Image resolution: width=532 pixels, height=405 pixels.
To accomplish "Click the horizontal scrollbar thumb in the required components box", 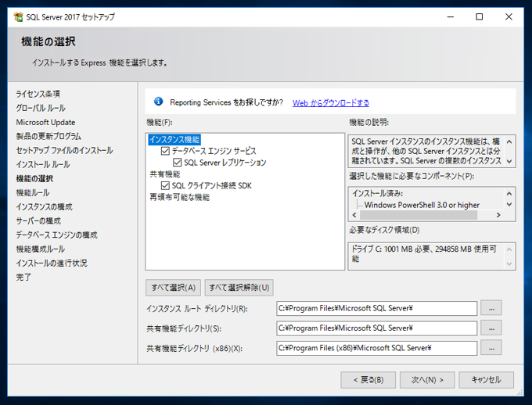I will coord(419,215).
